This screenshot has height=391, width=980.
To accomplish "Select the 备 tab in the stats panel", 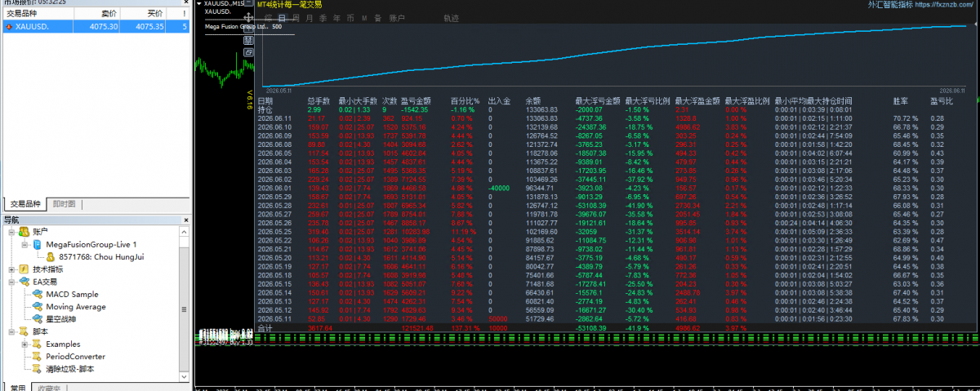I will (x=377, y=18).
